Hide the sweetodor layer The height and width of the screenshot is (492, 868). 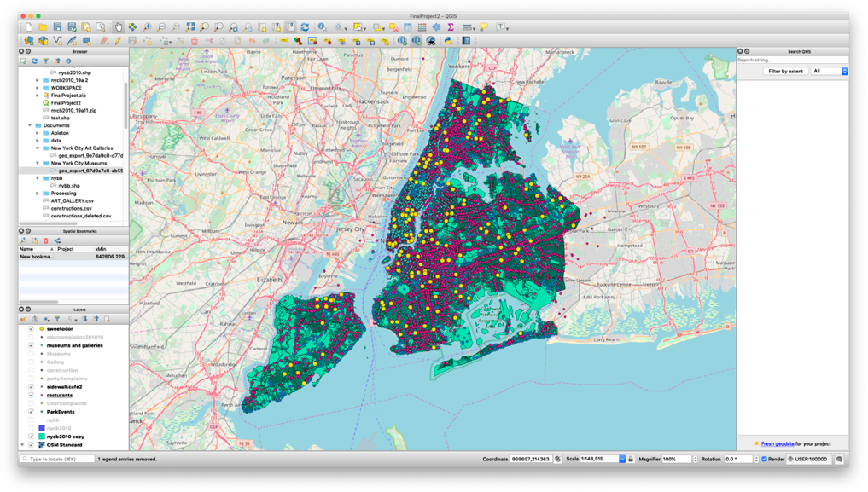pos(31,329)
